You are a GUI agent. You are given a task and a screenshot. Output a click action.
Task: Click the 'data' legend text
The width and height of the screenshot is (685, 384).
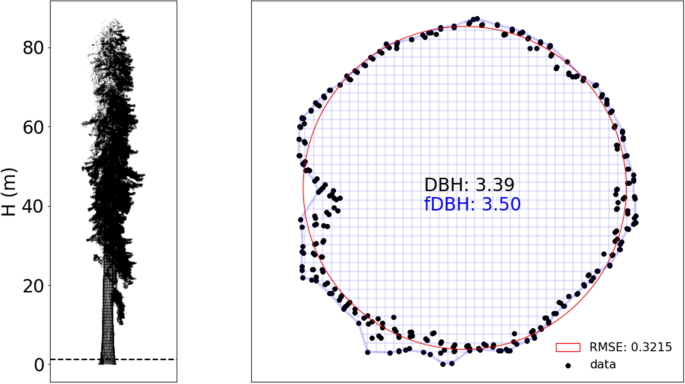click(602, 364)
